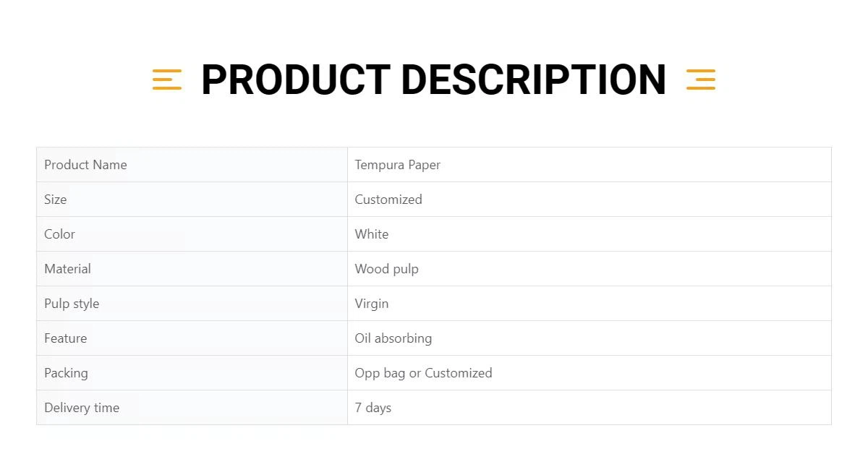Click the orange lines icon left of heading
The height and width of the screenshot is (462, 868).
[166, 80]
